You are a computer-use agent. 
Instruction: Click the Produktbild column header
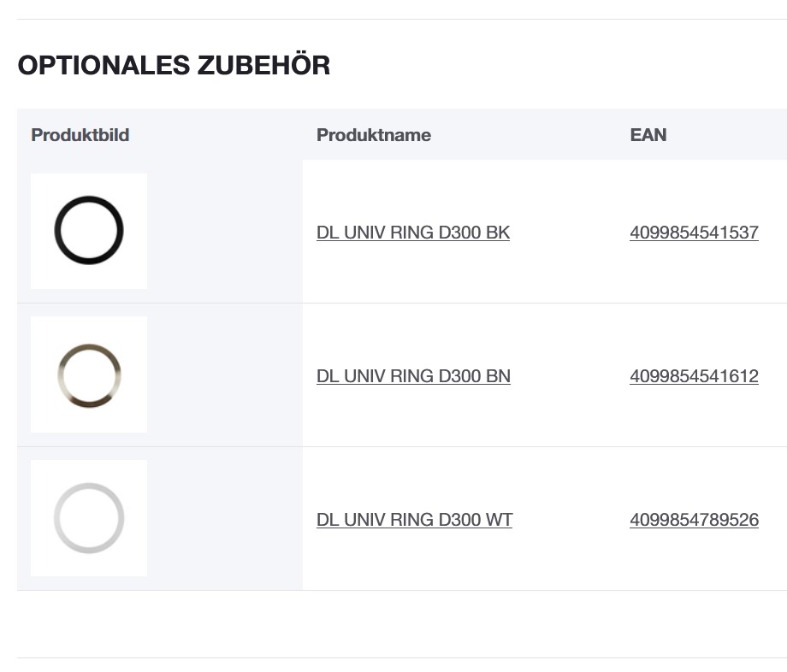(x=80, y=135)
